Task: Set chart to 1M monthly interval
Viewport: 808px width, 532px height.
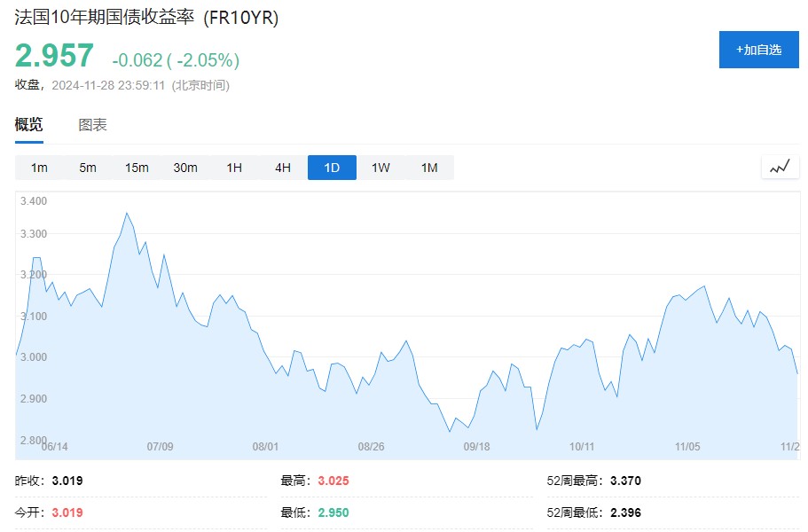Action: click(429, 168)
